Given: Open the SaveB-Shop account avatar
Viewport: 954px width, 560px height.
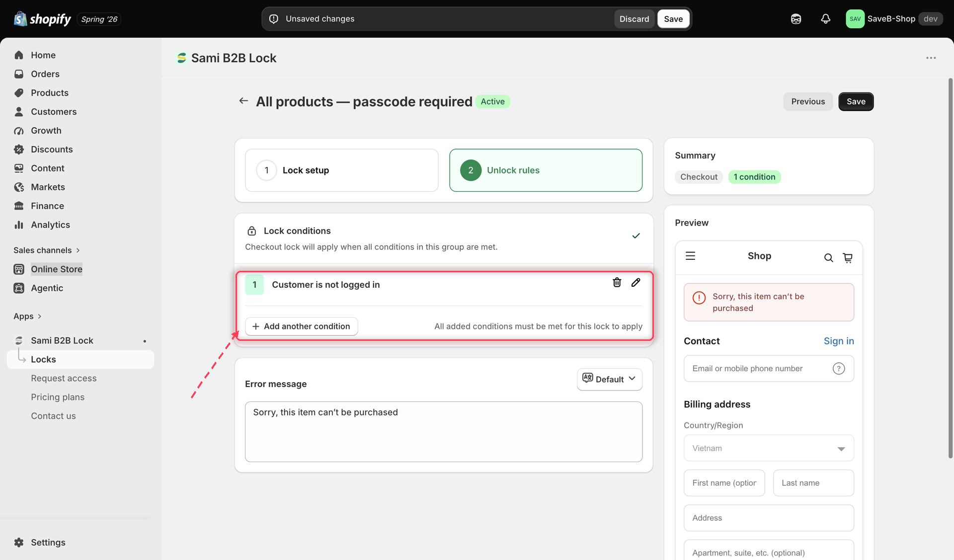Looking at the screenshot, I should click(x=855, y=19).
